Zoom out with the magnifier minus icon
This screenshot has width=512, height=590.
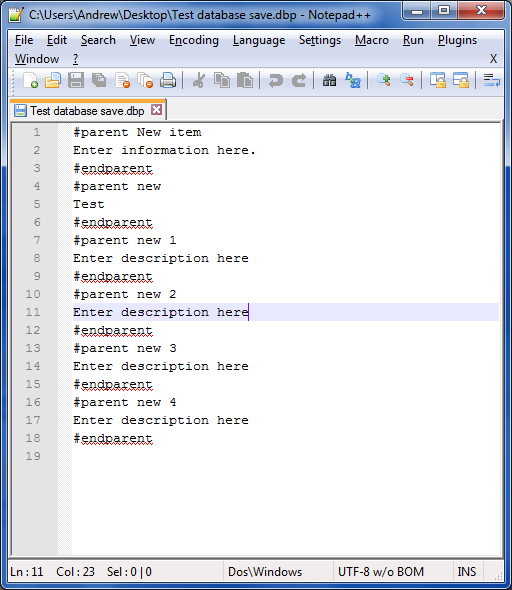click(x=407, y=80)
